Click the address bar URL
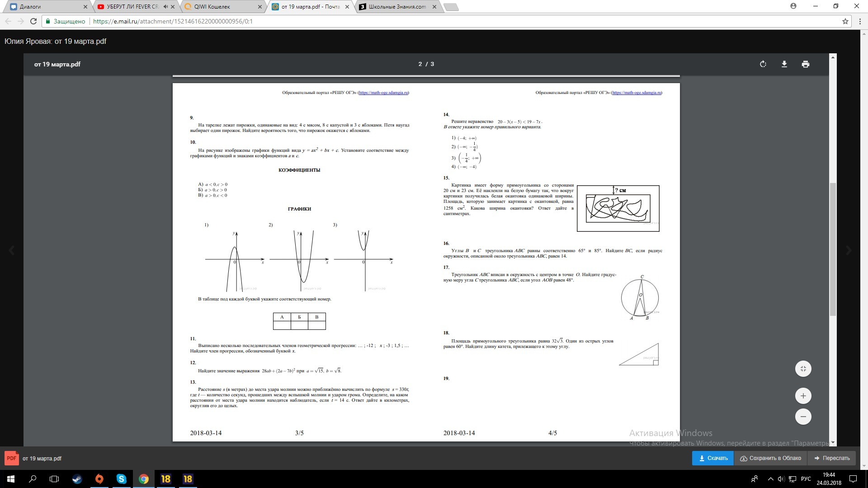 173,21
